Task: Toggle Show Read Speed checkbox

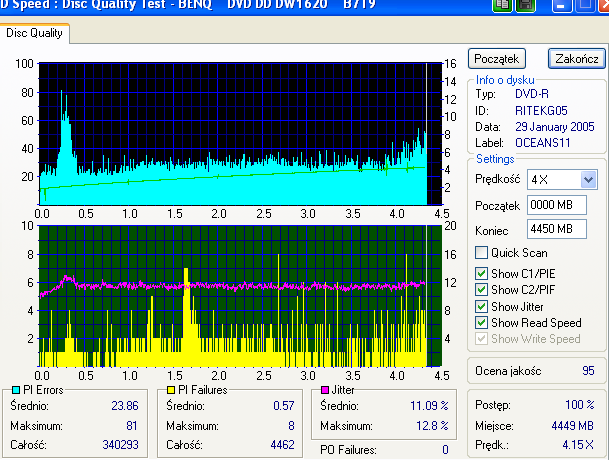Action: [x=481, y=322]
